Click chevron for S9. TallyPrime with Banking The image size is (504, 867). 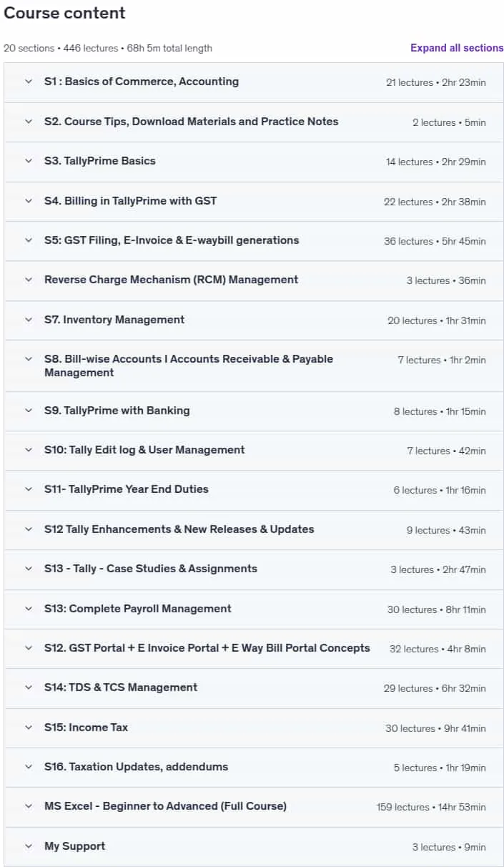coord(29,411)
